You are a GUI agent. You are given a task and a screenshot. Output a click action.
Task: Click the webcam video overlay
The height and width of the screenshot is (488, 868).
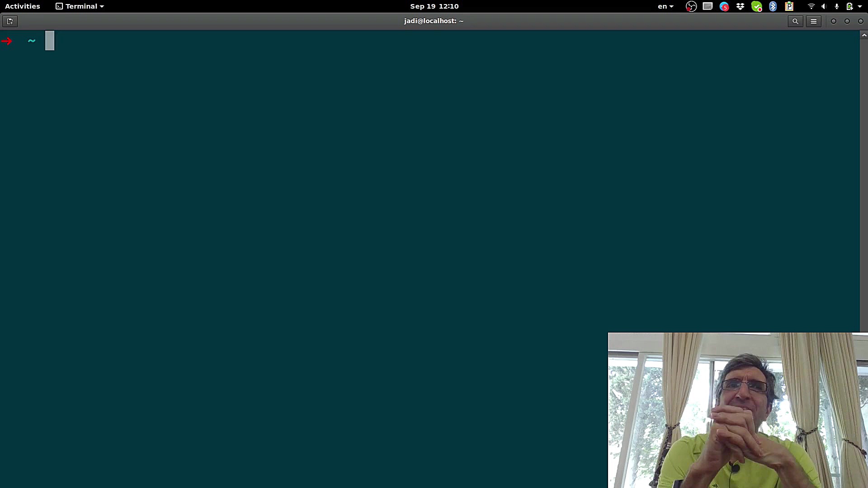point(737,410)
